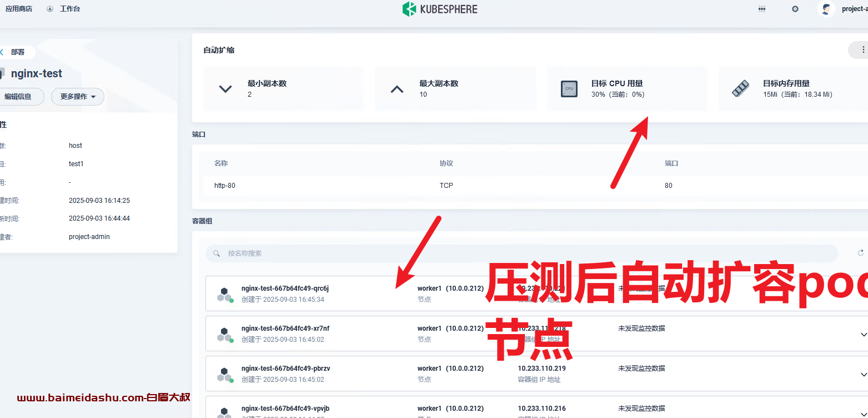
Task: Click the 协议 column header
Action: click(x=446, y=163)
